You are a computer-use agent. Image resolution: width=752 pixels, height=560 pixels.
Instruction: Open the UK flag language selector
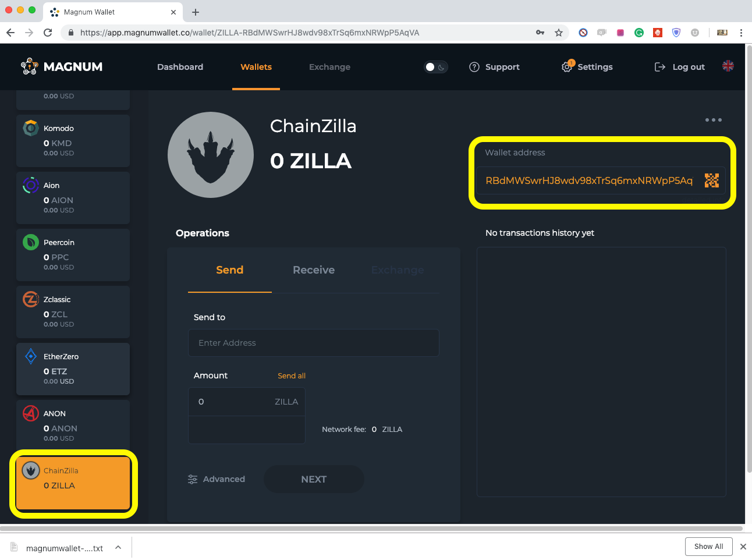(728, 66)
